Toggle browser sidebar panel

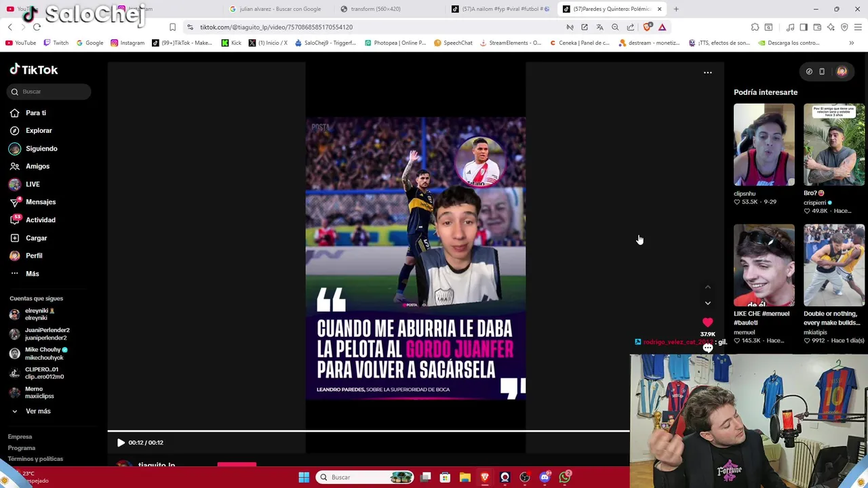[x=804, y=27]
